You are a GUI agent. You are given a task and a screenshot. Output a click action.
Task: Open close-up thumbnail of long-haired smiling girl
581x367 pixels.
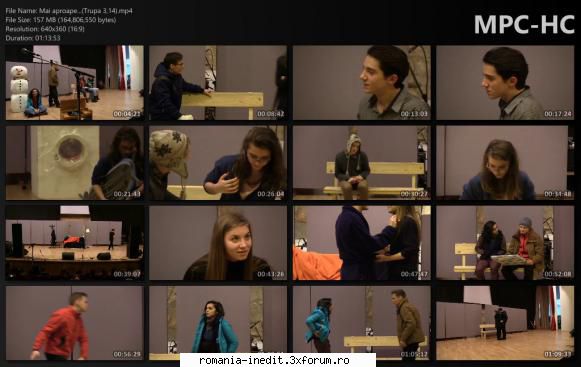pos(218,243)
